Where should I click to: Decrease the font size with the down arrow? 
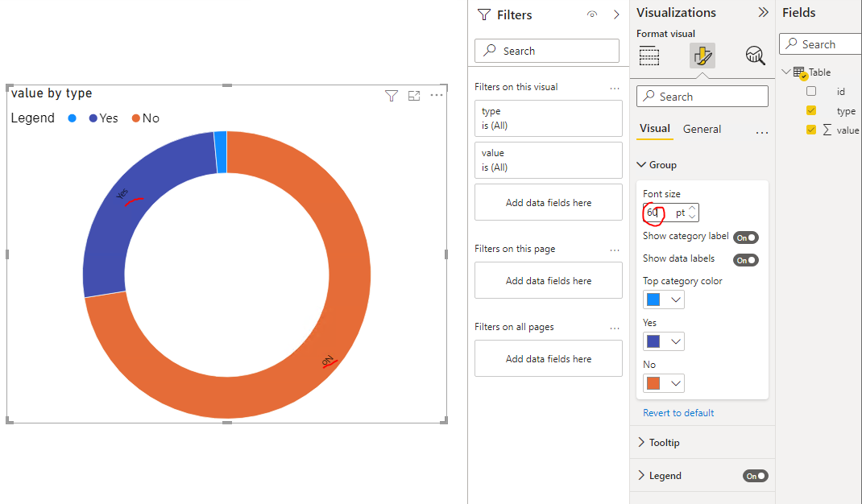click(x=692, y=217)
